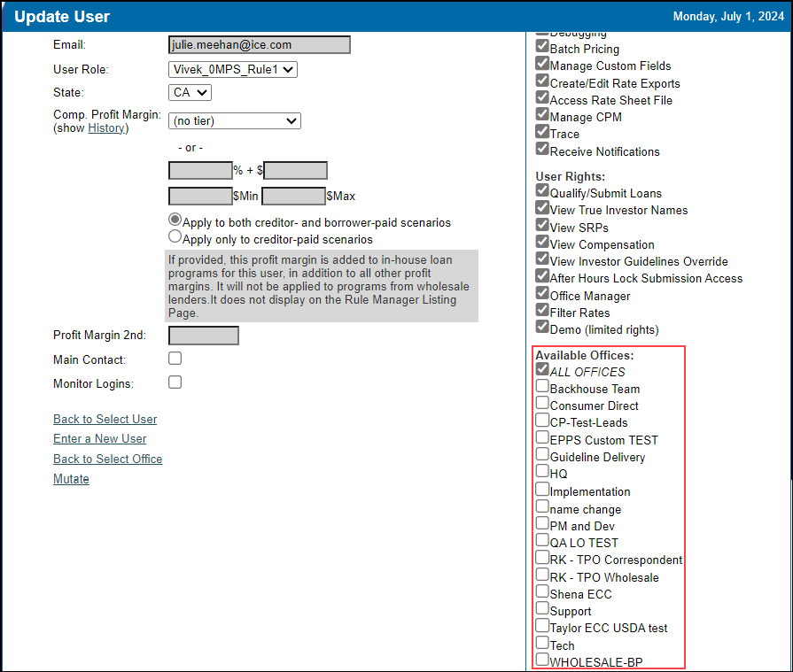Check the Implementation office checkbox
Image resolution: width=793 pixels, height=672 pixels.
[x=542, y=489]
